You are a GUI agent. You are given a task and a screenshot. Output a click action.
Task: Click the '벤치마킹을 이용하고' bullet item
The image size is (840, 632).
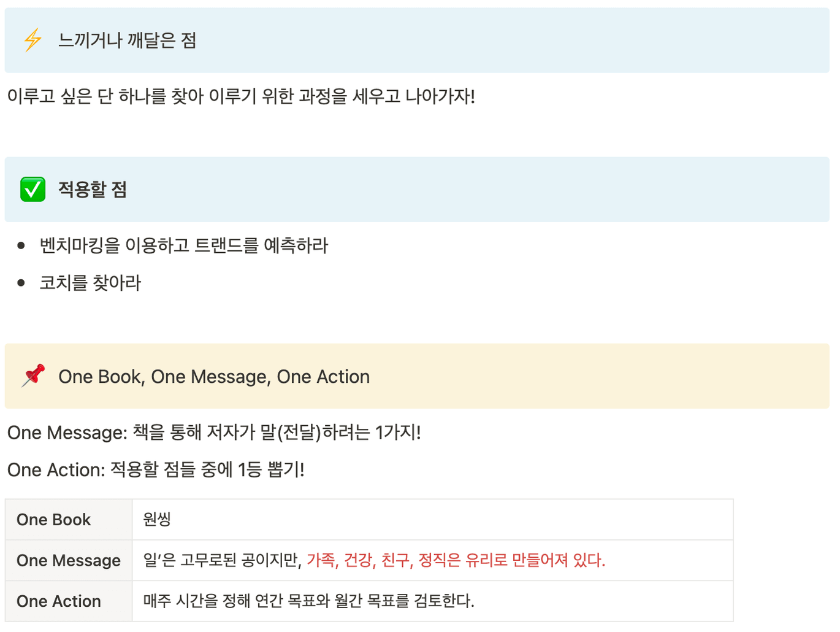tap(184, 245)
